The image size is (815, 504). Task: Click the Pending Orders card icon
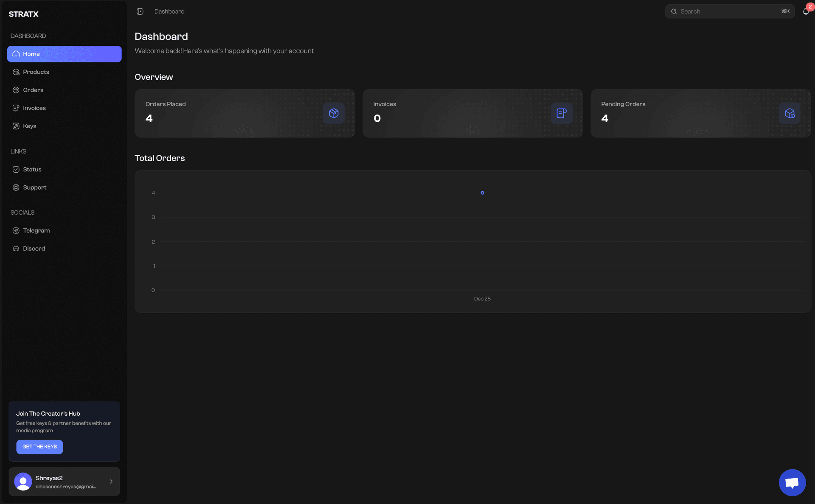tap(789, 113)
